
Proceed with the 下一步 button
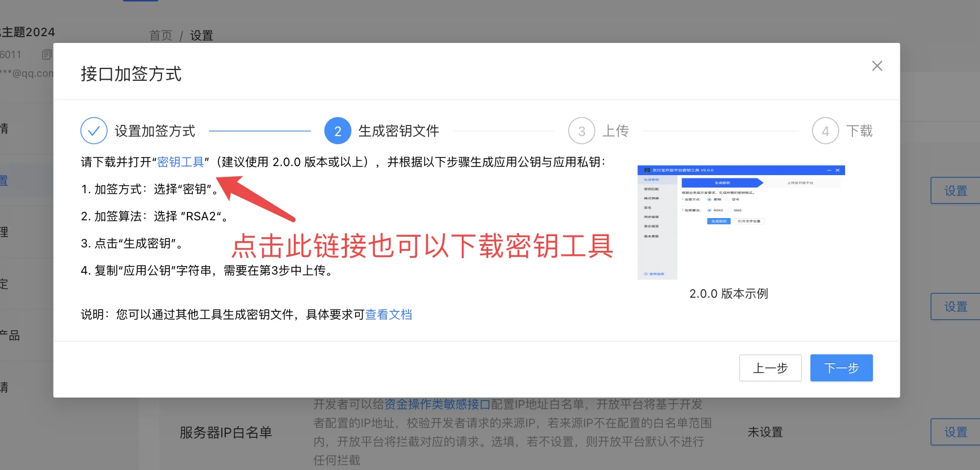point(841,368)
